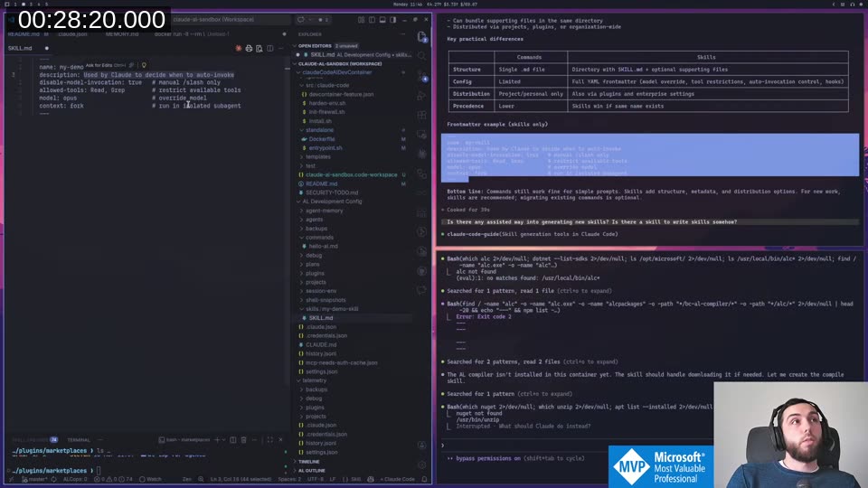This screenshot has height=488, width=868.
Task: Click LF line ending in status bar
Action: click(x=333, y=479)
